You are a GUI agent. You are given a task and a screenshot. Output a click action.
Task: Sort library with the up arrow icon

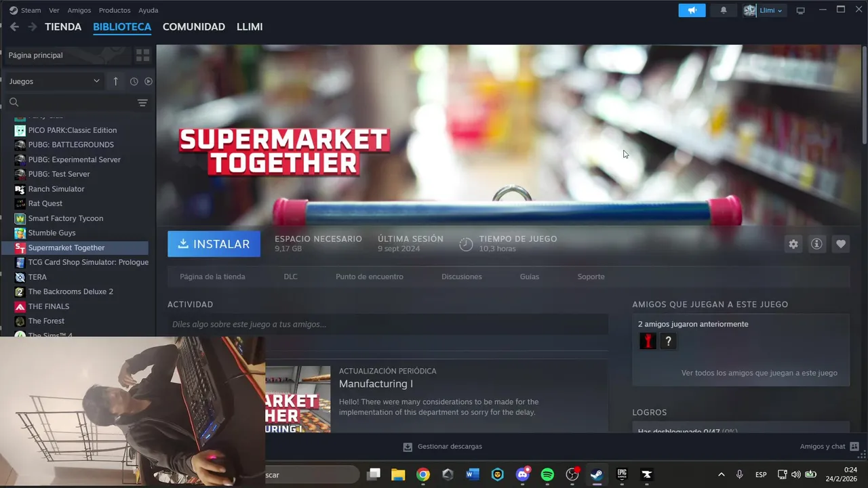(115, 81)
